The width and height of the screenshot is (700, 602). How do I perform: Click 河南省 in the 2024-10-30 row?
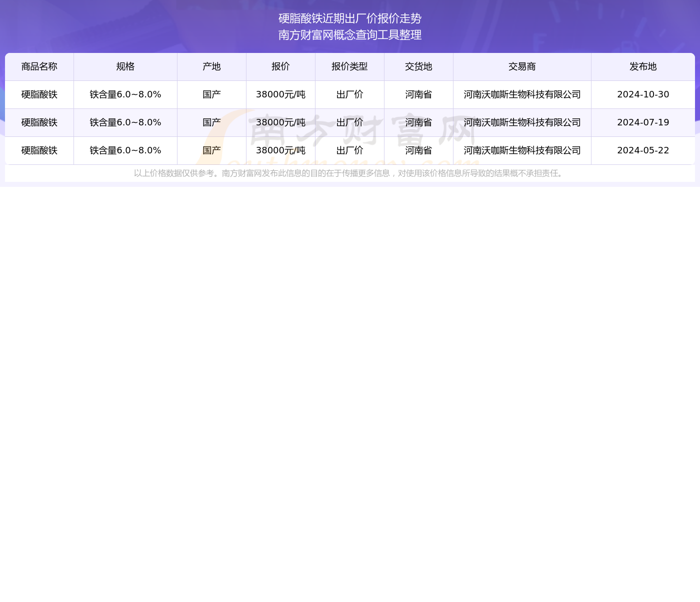(x=418, y=94)
